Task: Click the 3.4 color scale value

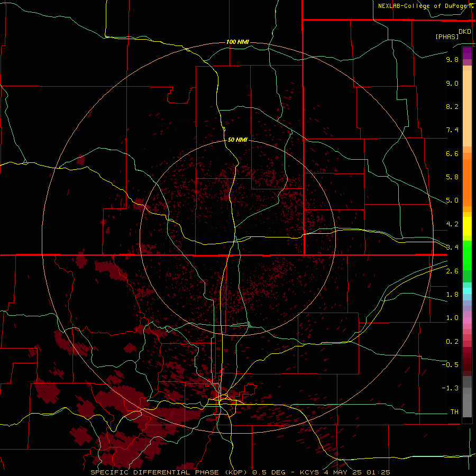Action: coord(452,248)
